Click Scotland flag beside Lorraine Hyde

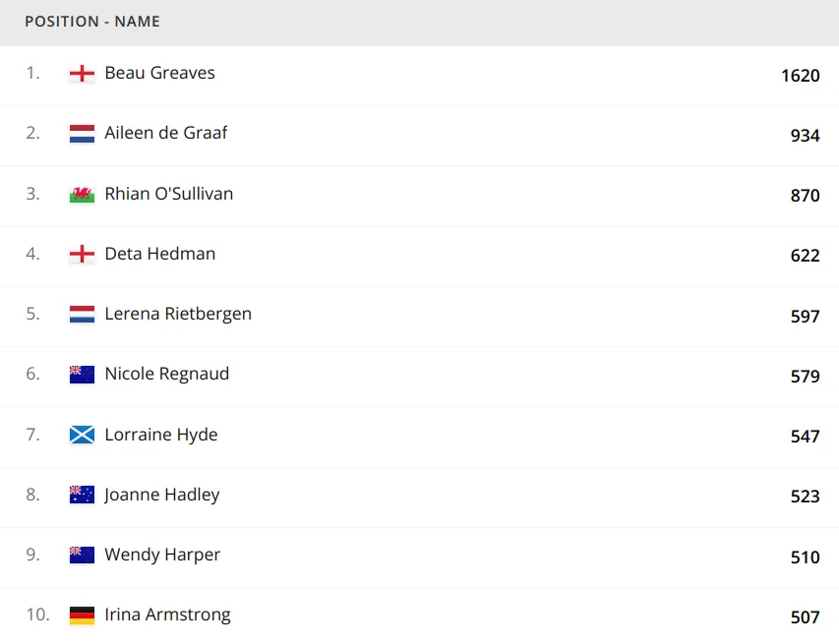tap(82, 435)
